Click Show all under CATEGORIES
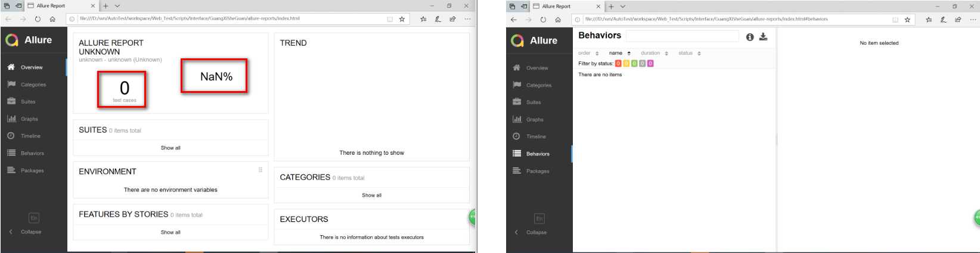The width and height of the screenshot is (980, 253). click(371, 195)
